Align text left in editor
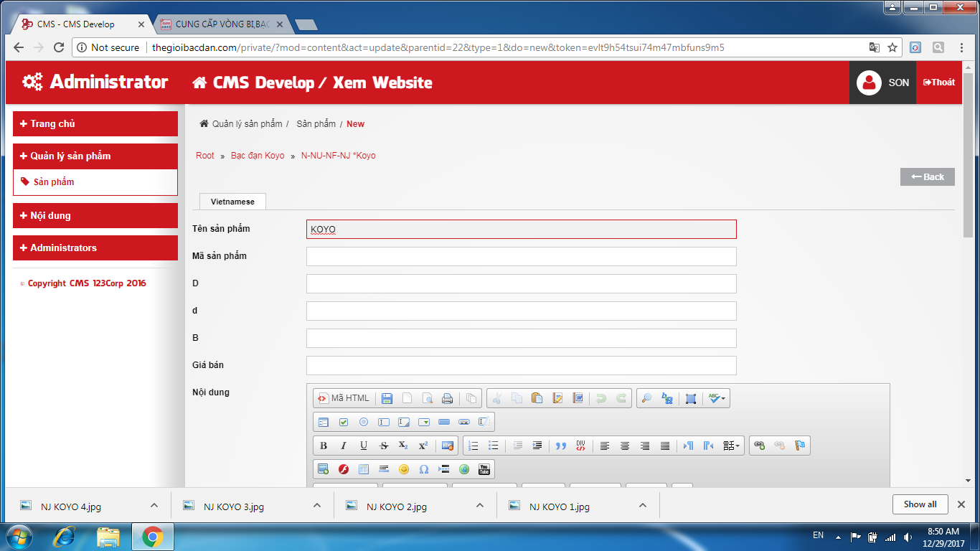The image size is (980, 551). pyautogui.click(x=605, y=446)
